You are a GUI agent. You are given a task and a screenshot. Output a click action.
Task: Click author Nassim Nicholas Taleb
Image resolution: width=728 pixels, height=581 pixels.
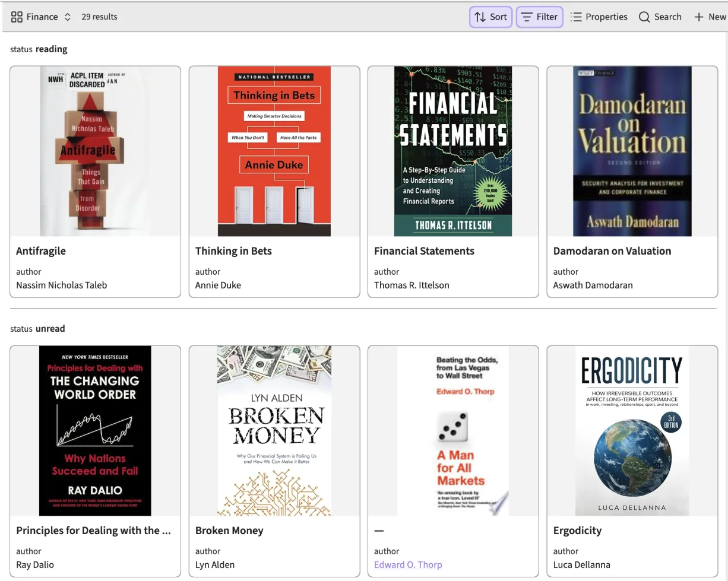point(62,285)
